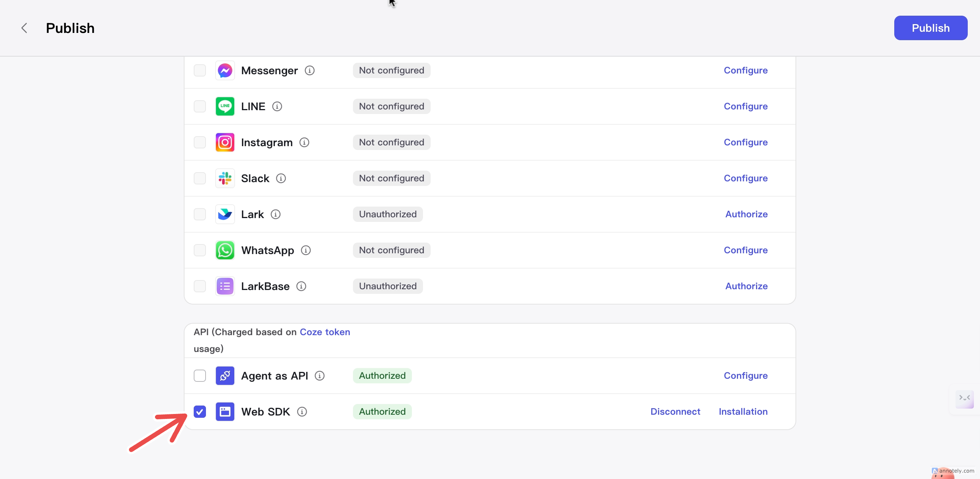Click the 'Publish' page title text

(x=70, y=28)
